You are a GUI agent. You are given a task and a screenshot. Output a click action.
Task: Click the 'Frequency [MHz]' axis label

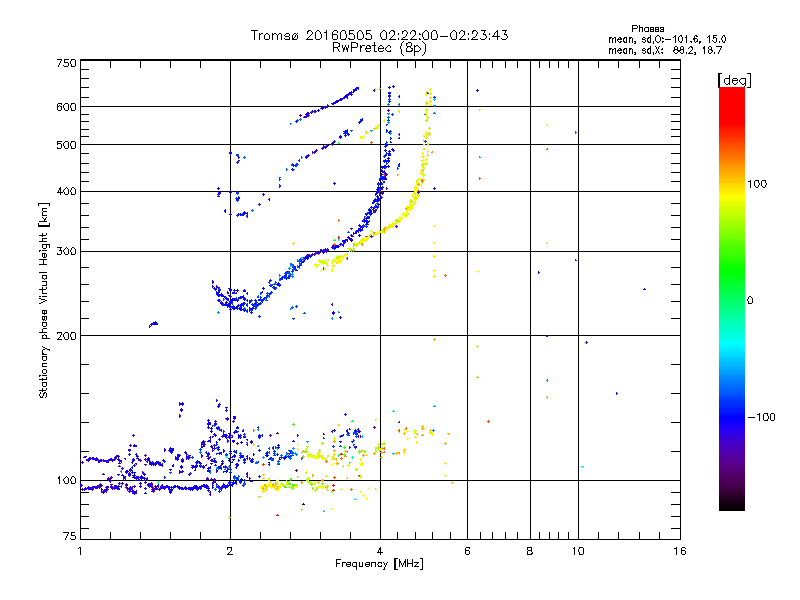coord(379,564)
